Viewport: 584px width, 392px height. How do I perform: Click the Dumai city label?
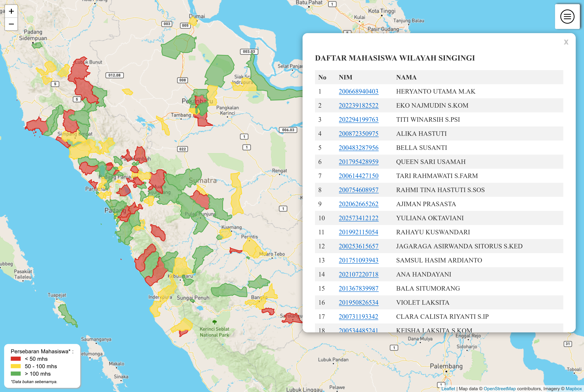[x=197, y=16]
